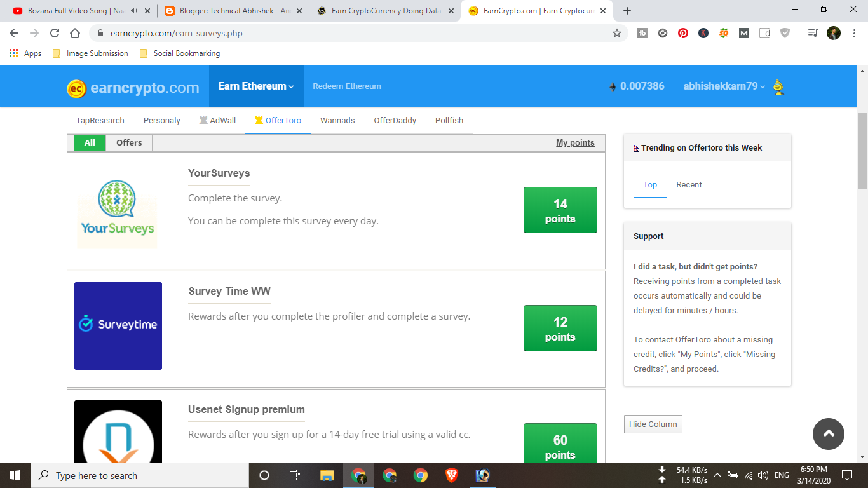Click the earncrypto.com logo
Screen dimensions: 868x488
pos(133,88)
